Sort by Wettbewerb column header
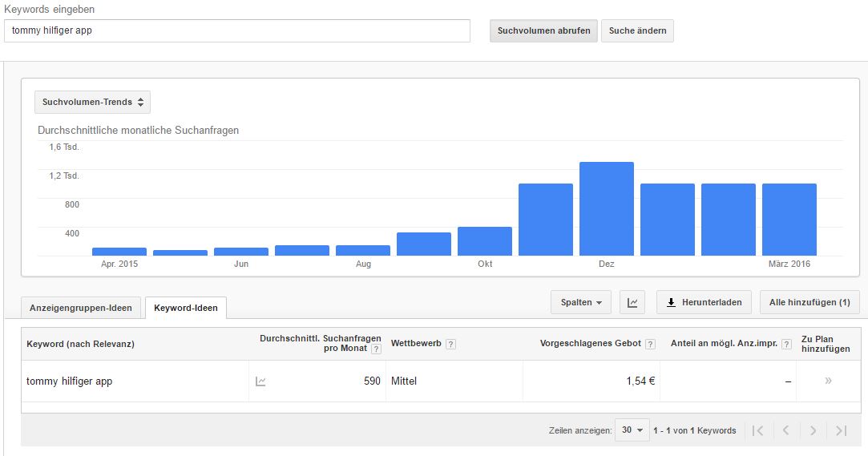 (x=416, y=343)
